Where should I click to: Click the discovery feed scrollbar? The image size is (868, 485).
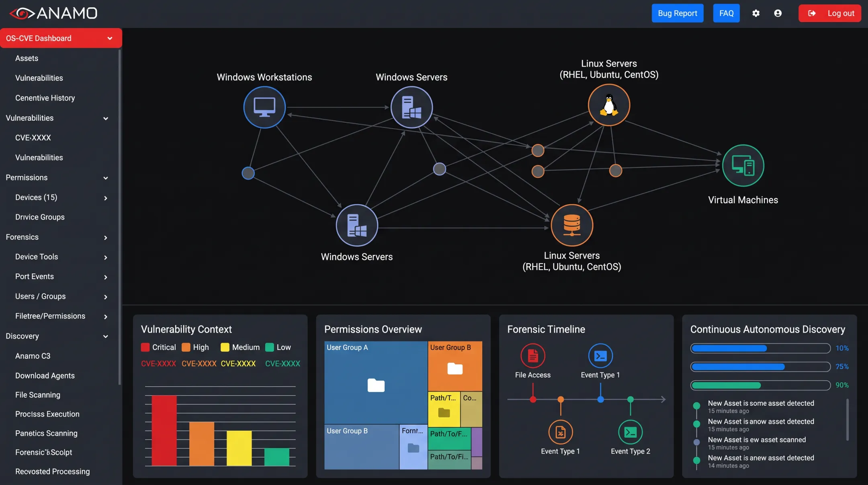pos(848,419)
